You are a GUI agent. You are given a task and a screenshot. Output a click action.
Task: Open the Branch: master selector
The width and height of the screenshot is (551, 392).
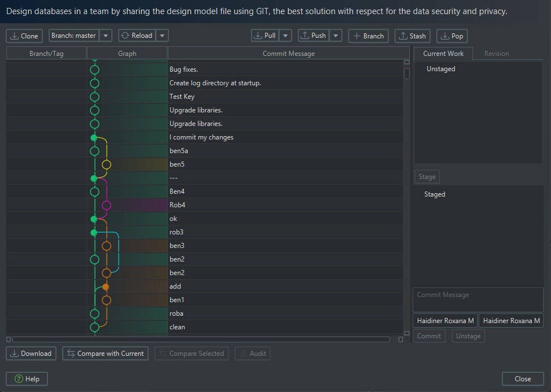[74, 36]
